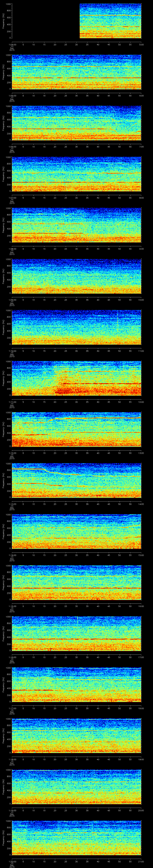Choose the spectrogram panel starting at 1:15:00
Viewport: 153px width, 868px height.
[77, 583]
